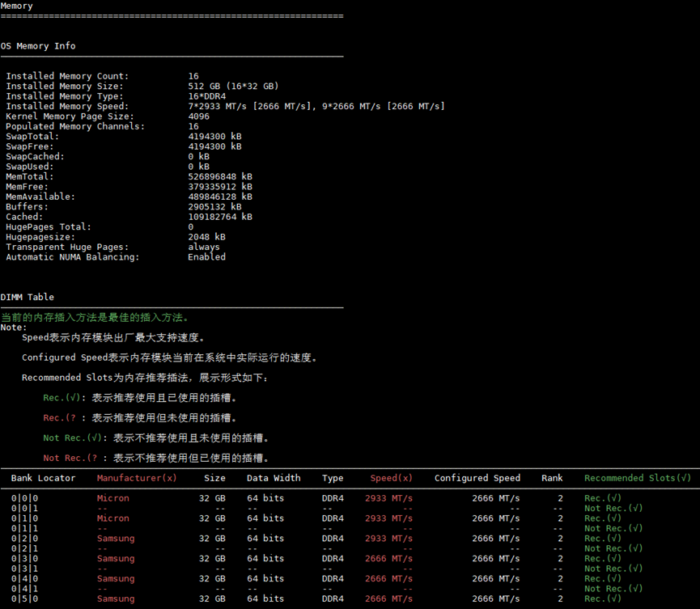700x609 pixels.
Task: Click the "DIMM Table" section heading
Action: click(x=28, y=297)
